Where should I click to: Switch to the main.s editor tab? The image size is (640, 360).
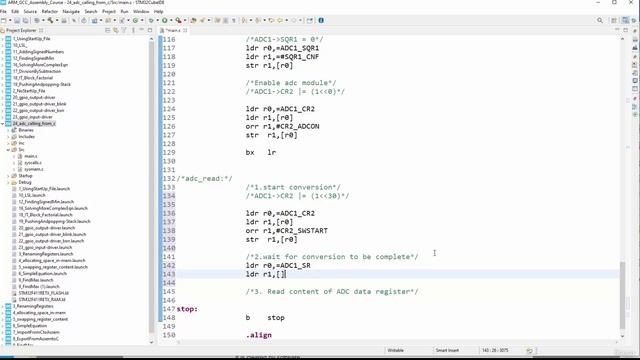(173, 30)
